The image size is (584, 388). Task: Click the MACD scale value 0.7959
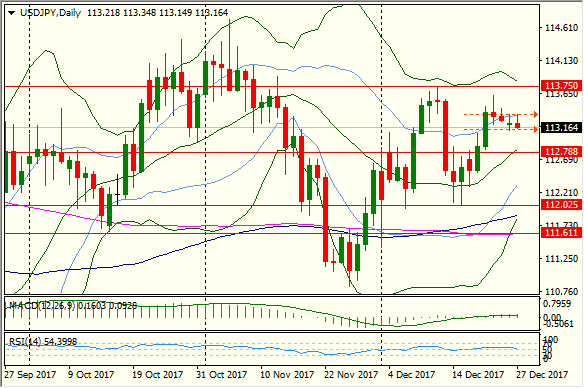point(557,304)
